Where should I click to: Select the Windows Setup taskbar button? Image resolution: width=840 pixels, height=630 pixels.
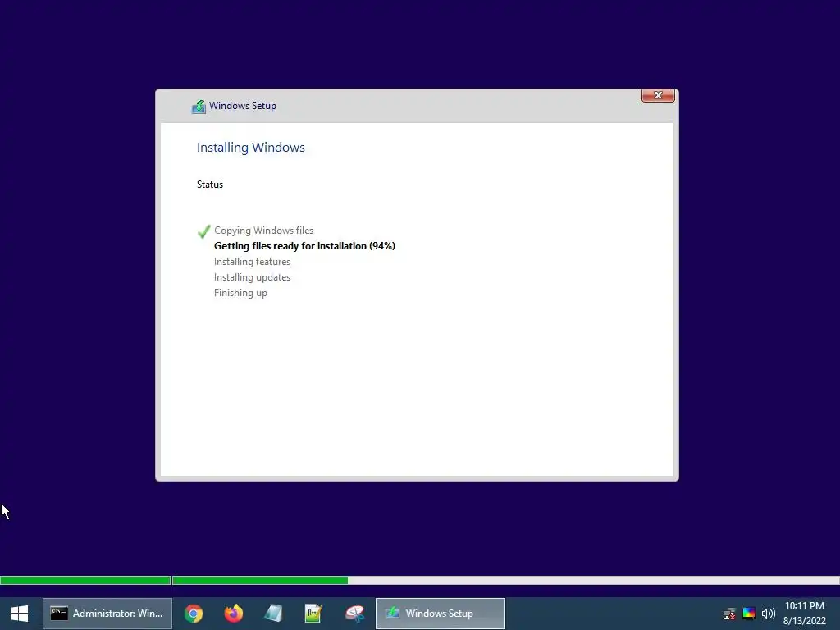441,614
